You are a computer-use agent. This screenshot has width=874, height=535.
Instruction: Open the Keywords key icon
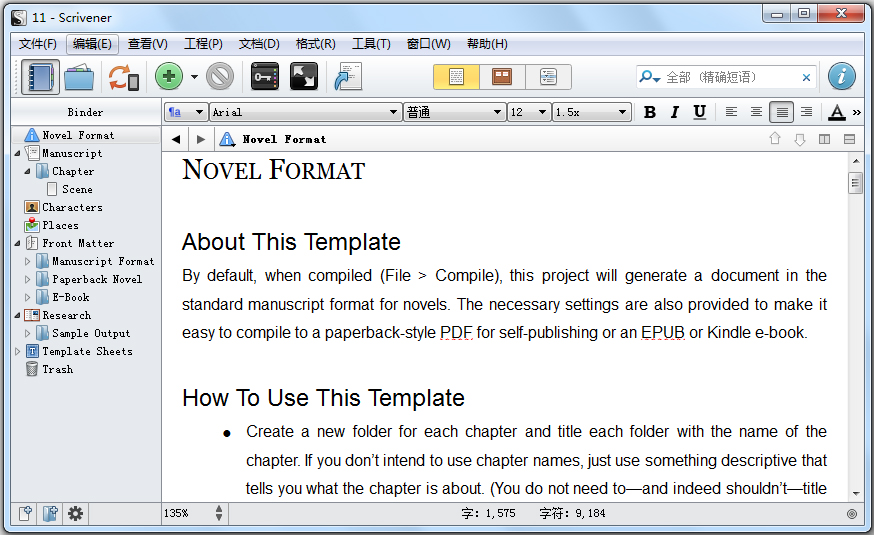click(265, 77)
